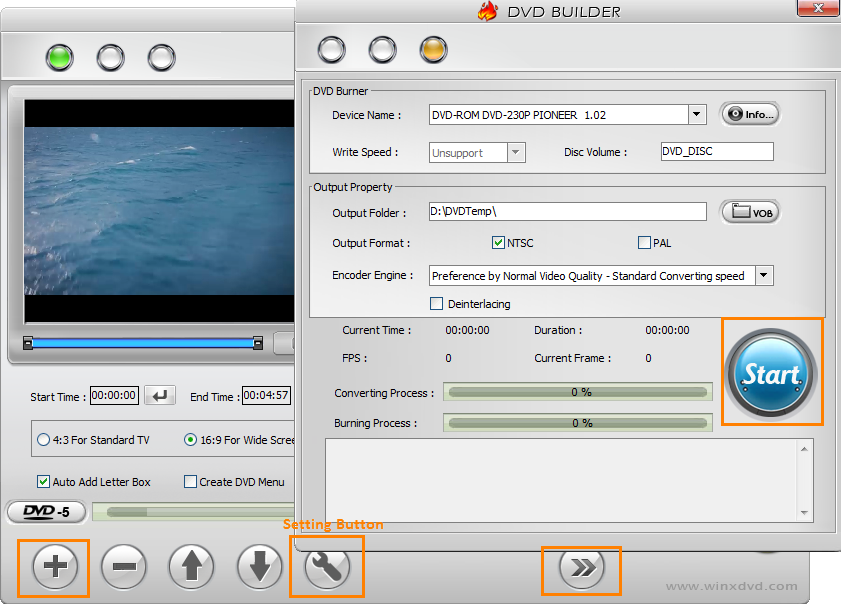Toggle the Deinterlacing checkbox
The height and width of the screenshot is (604, 841).
(437, 304)
